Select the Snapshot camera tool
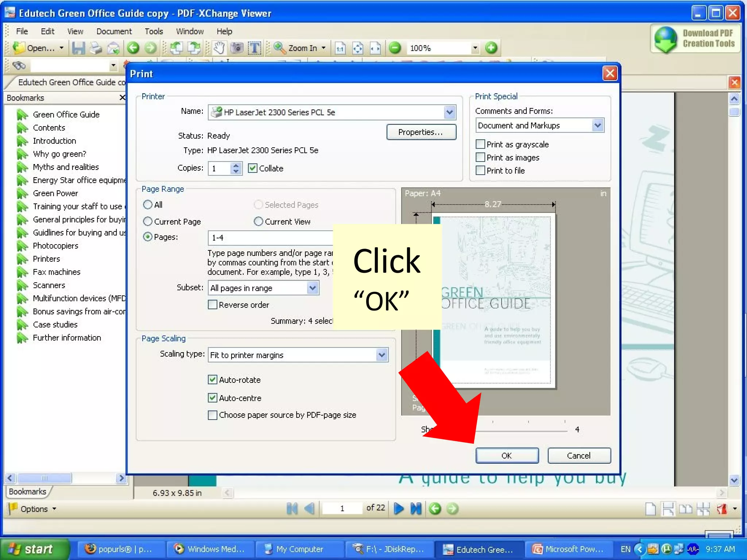 coord(237,48)
